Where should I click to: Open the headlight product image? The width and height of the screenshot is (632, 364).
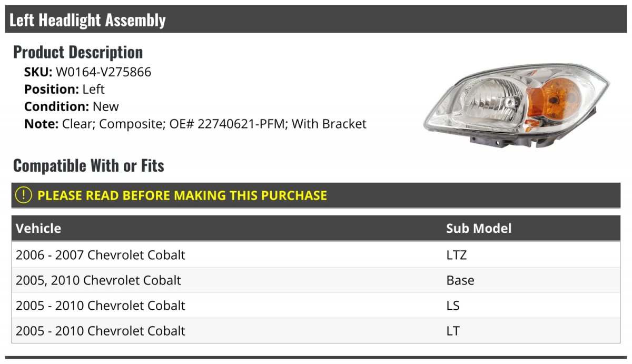tap(517, 105)
